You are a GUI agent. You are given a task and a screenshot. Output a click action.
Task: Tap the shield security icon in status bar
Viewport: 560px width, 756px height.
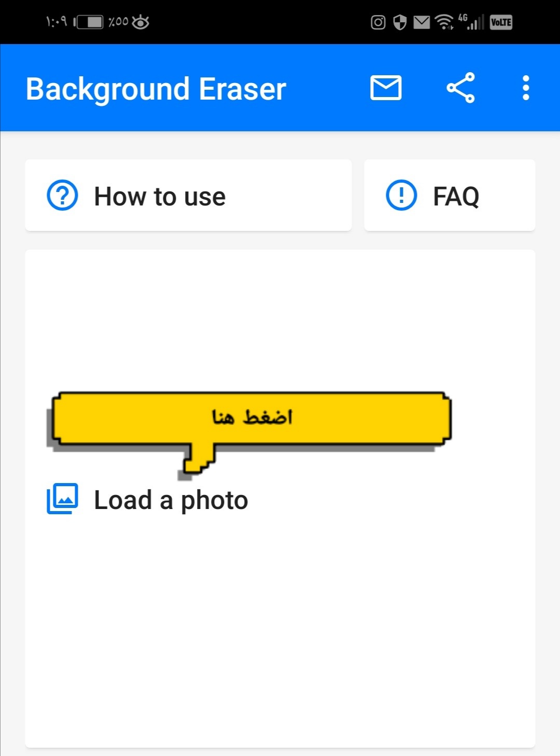(400, 22)
